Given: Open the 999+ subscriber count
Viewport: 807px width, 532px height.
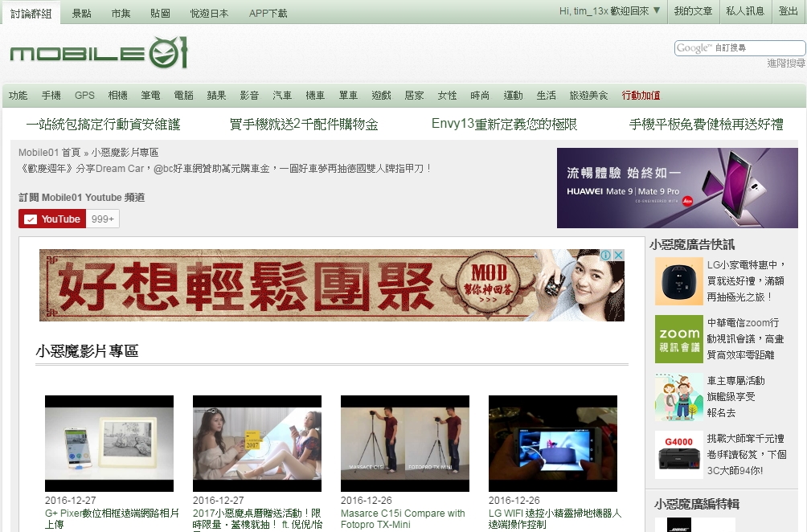Looking at the screenshot, I should point(103,219).
